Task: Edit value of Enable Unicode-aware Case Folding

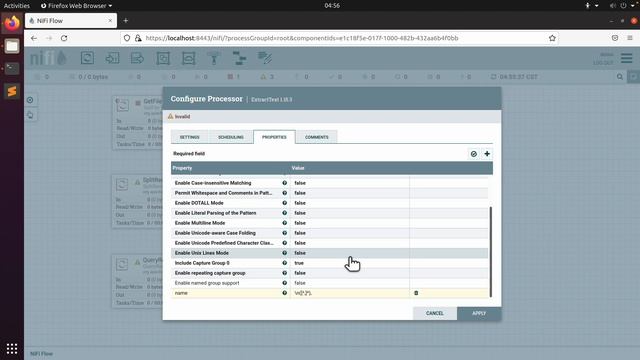Action: pyautogui.click(x=350, y=233)
